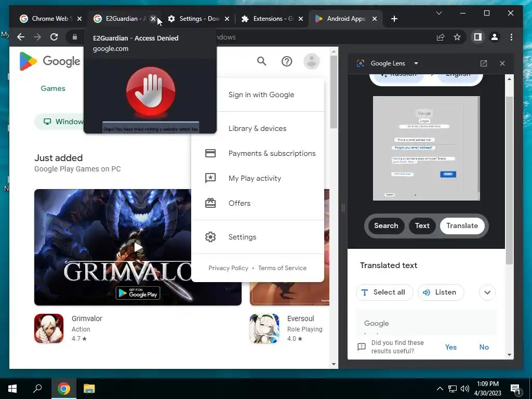Open the Terms of Service link
The image size is (532, 399).
pos(282,268)
